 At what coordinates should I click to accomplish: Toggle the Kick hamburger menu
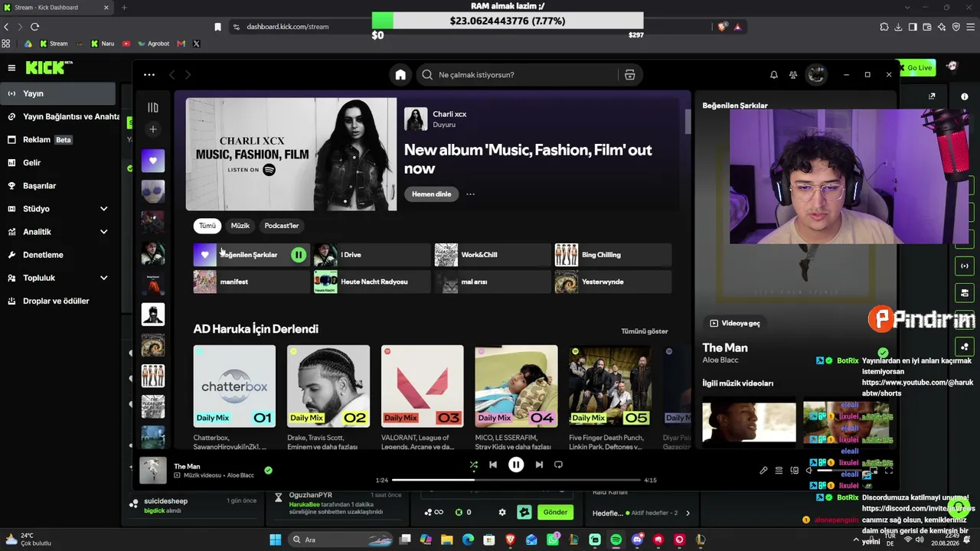coord(11,68)
